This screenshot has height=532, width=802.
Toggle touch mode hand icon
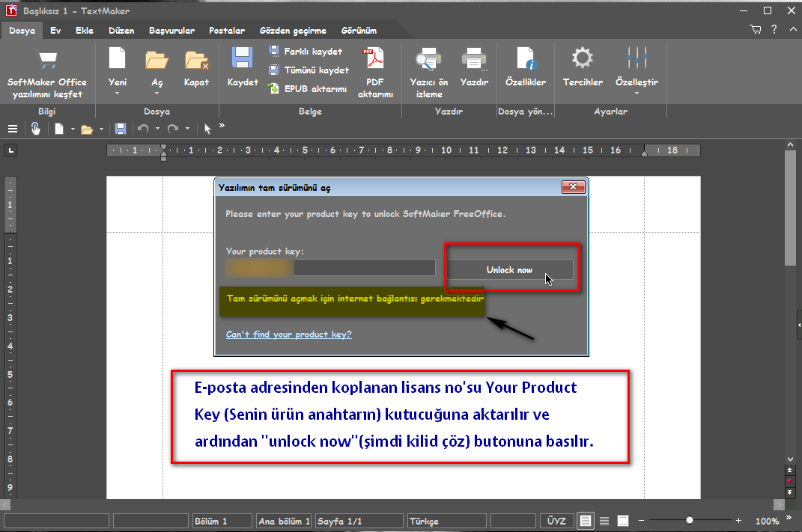point(35,129)
